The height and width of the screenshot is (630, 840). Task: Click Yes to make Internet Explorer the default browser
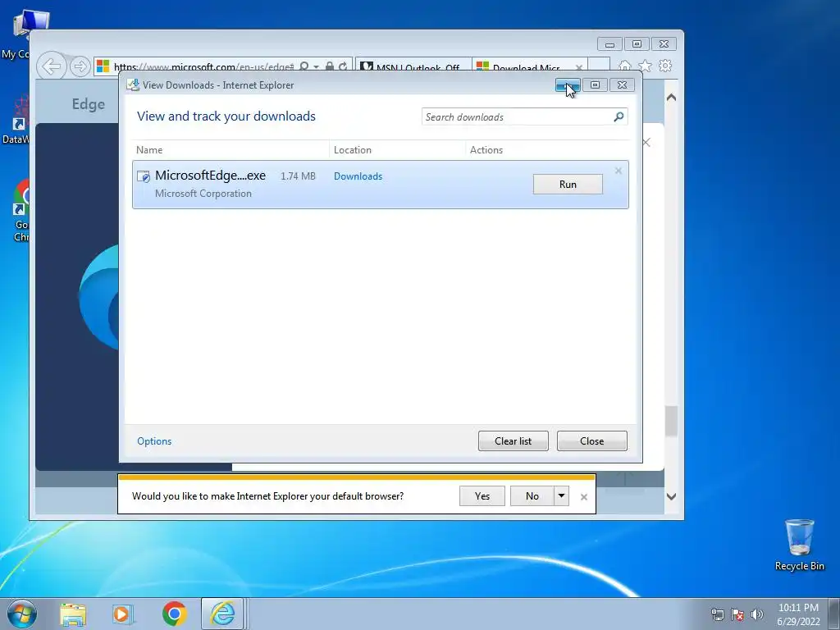(x=482, y=496)
